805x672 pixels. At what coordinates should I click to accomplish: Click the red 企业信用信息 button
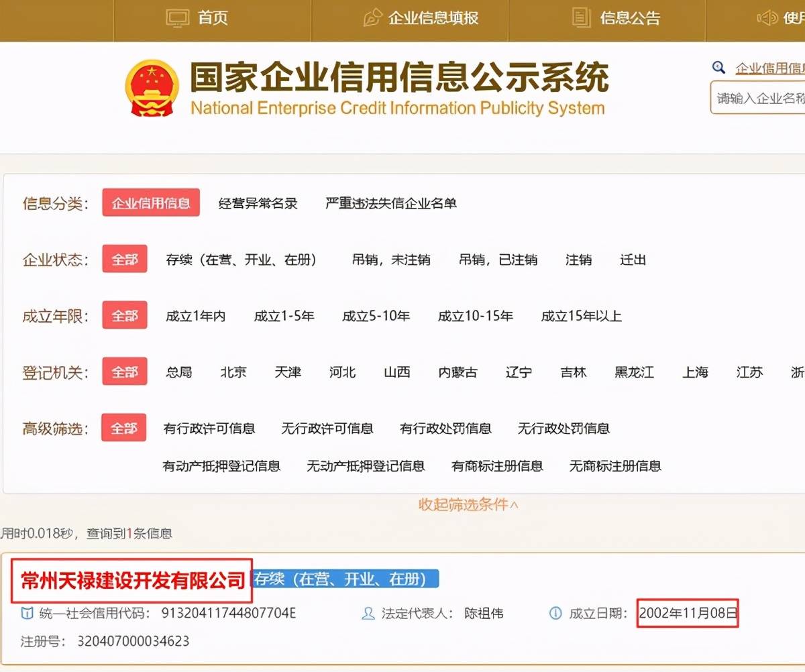click(151, 203)
